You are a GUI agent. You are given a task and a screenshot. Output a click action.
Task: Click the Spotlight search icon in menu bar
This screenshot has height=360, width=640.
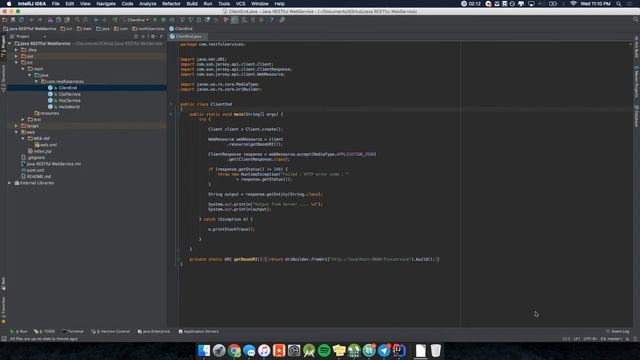619,4
